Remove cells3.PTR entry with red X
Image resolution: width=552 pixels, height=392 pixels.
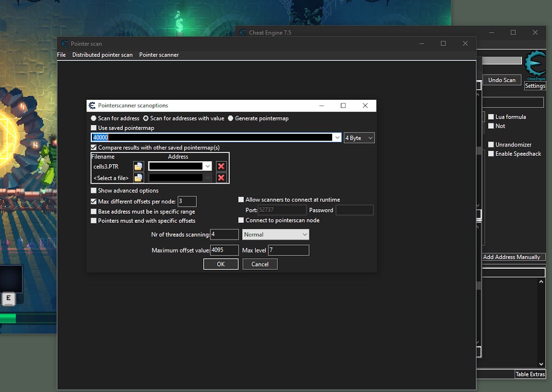(221, 166)
